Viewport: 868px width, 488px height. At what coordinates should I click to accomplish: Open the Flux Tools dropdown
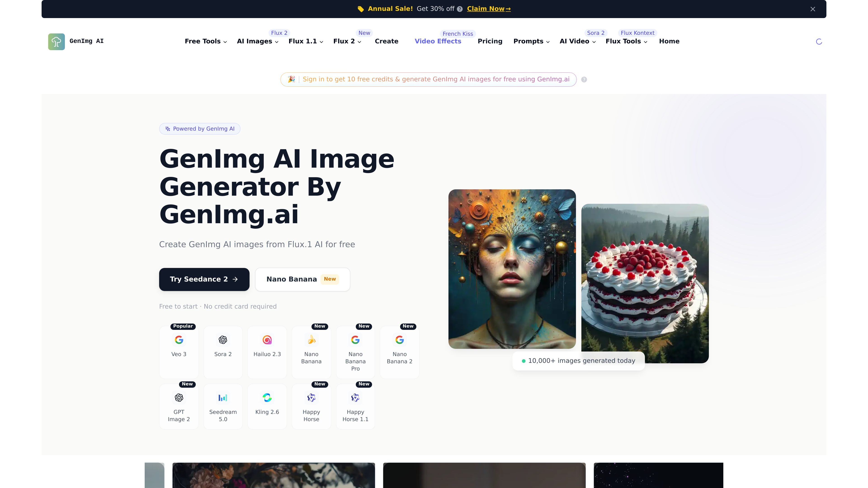point(626,41)
